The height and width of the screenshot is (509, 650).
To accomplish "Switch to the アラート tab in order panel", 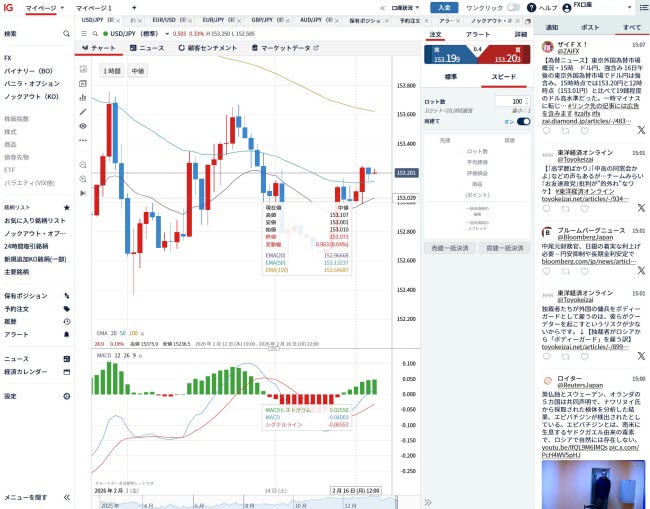I will pyautogui.click(x=478, y=34).
